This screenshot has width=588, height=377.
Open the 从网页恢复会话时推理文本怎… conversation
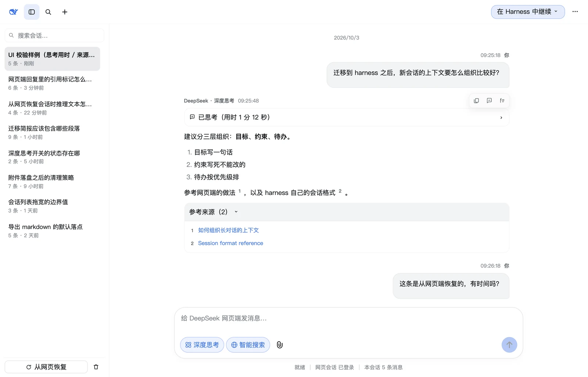tap(52, 108)
